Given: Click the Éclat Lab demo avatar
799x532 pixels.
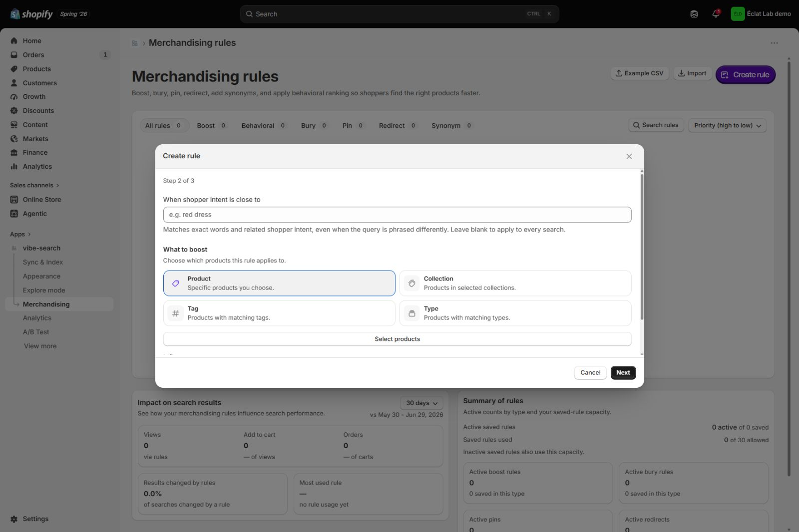Looking at the screenshot, I should tap(738, 14).
